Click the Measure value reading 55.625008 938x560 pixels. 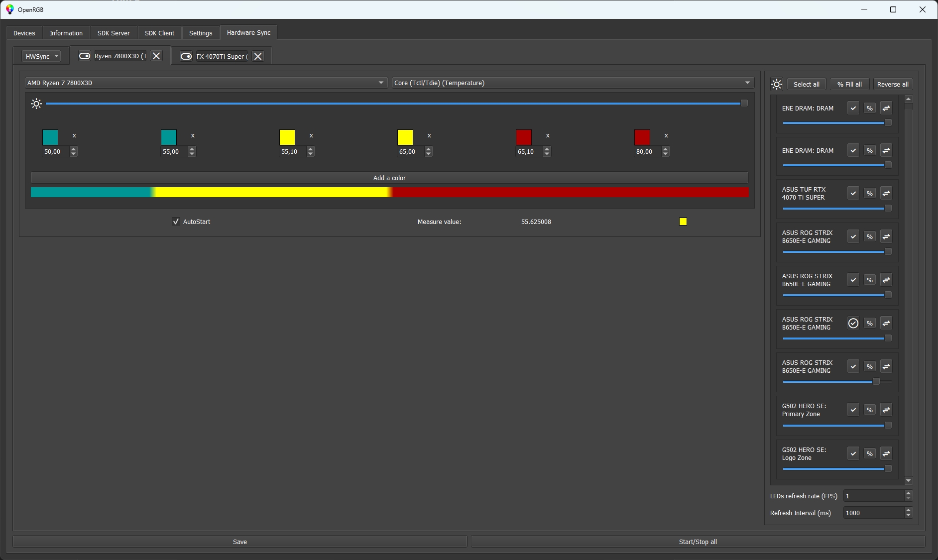[x=536, y=222]
